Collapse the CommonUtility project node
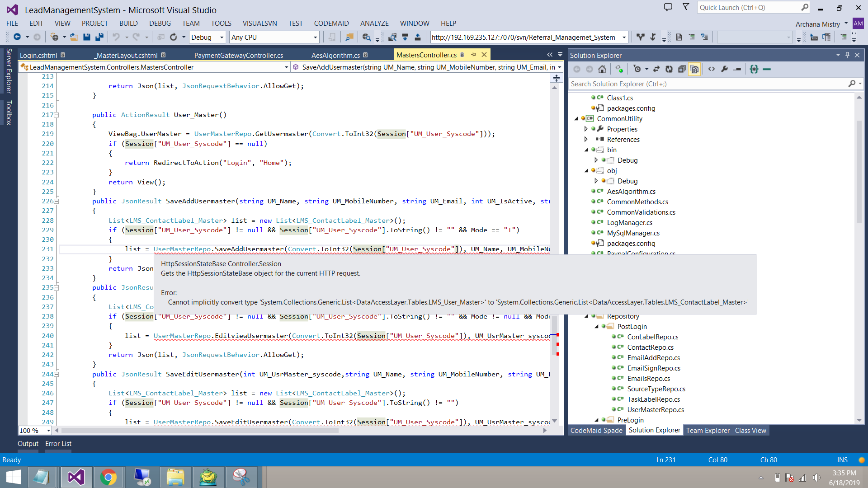Image resolution: width=868 pixels, height=488 pixels. [576, 119]
